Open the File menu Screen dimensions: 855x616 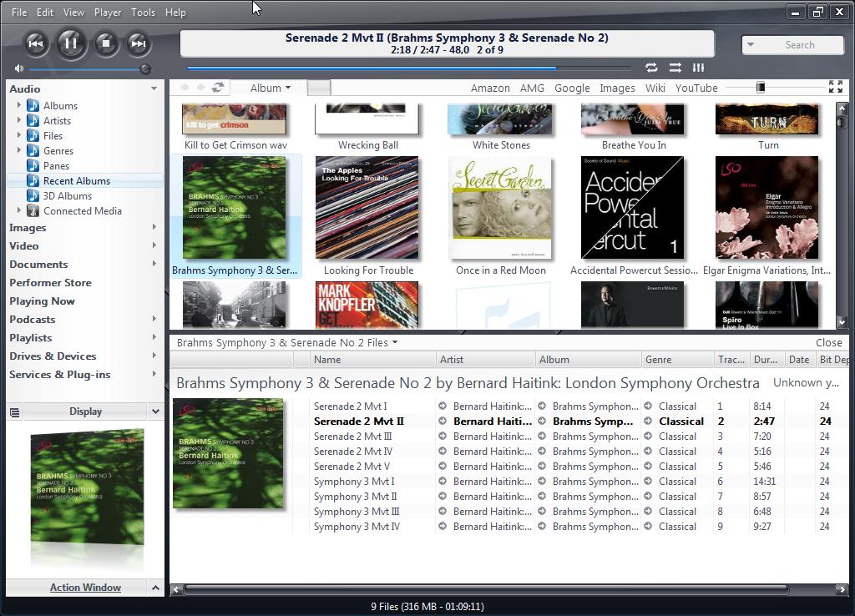[19, 12]
